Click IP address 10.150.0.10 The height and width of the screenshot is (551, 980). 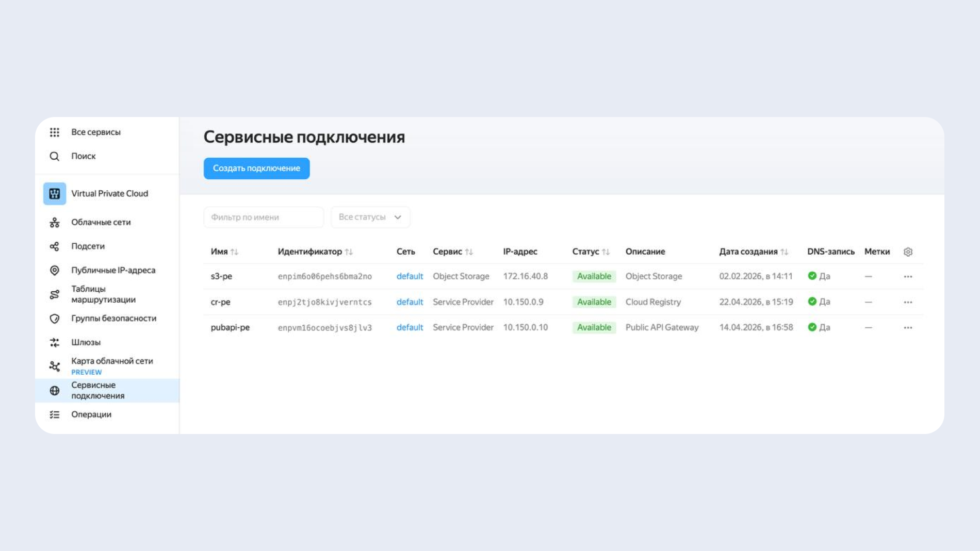pyautogui.click(x=526, y=327)
